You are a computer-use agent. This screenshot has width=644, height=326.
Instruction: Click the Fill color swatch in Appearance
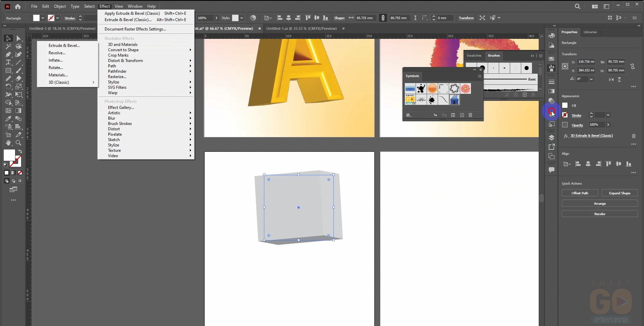[x=565, y=106]
